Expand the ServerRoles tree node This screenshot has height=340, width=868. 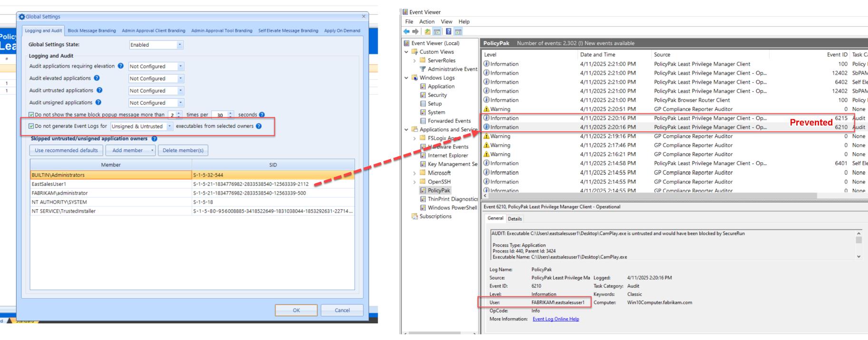coord(414,61)
